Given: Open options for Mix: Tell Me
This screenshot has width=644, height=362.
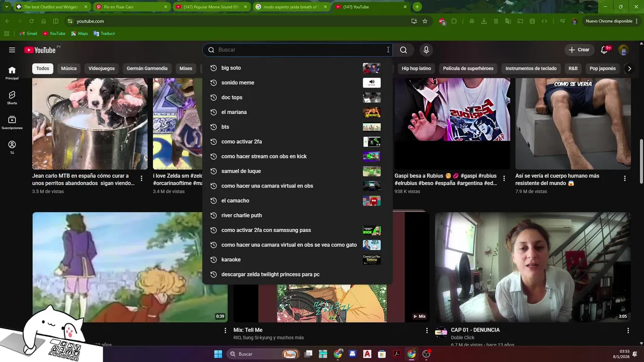Looking at the screenshot, I should (427, 330).
